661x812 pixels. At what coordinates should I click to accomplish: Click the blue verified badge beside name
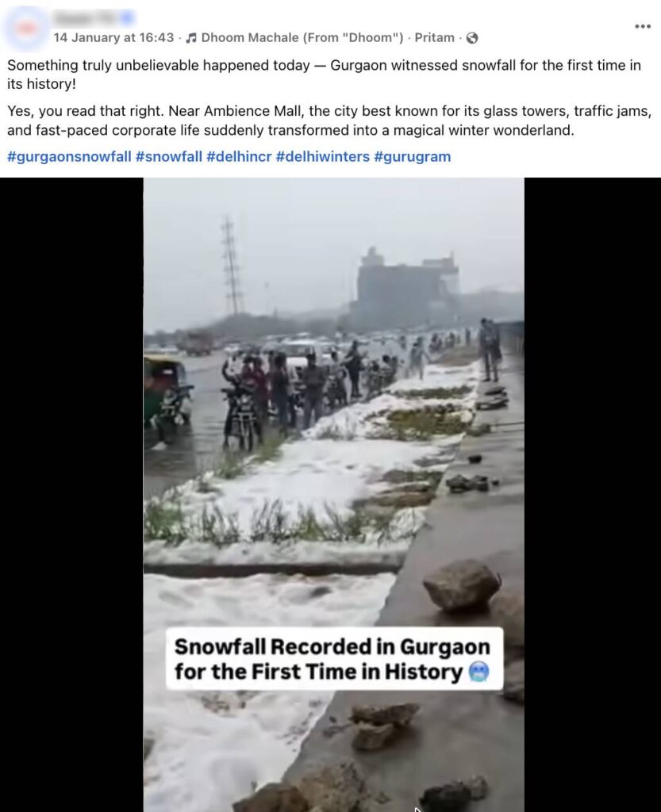128,18
